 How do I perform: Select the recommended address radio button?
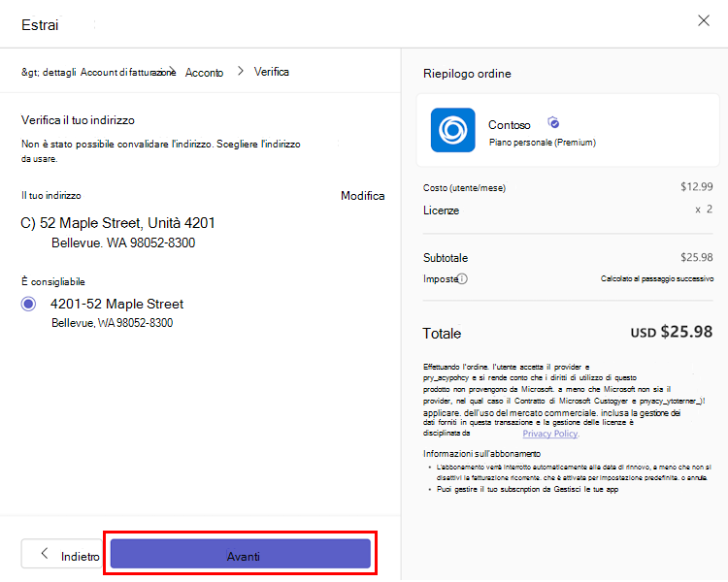click(28, 304)
